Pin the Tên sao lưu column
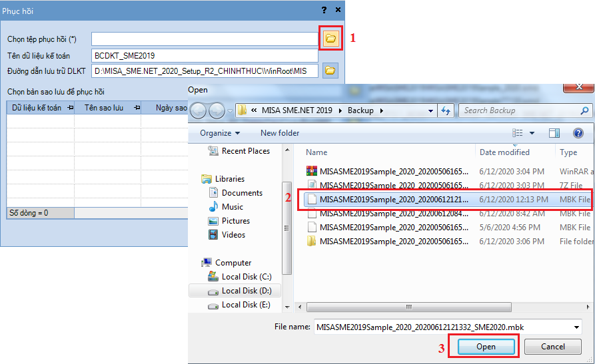This screenshot has width=595, height=364. [x=137, y=108]
